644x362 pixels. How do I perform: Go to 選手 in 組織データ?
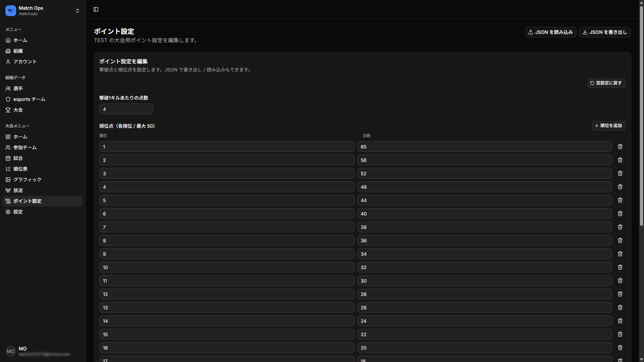click(43, 88)
